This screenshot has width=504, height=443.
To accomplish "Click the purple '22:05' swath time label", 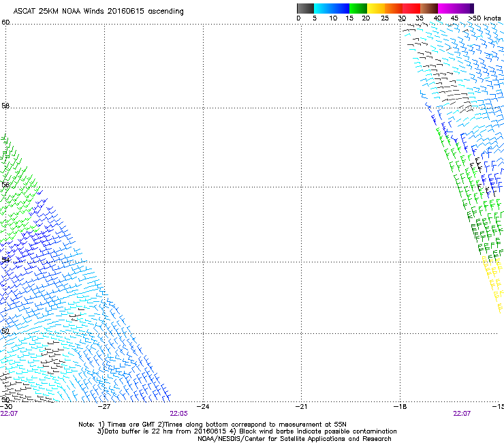I will (178, 414).
